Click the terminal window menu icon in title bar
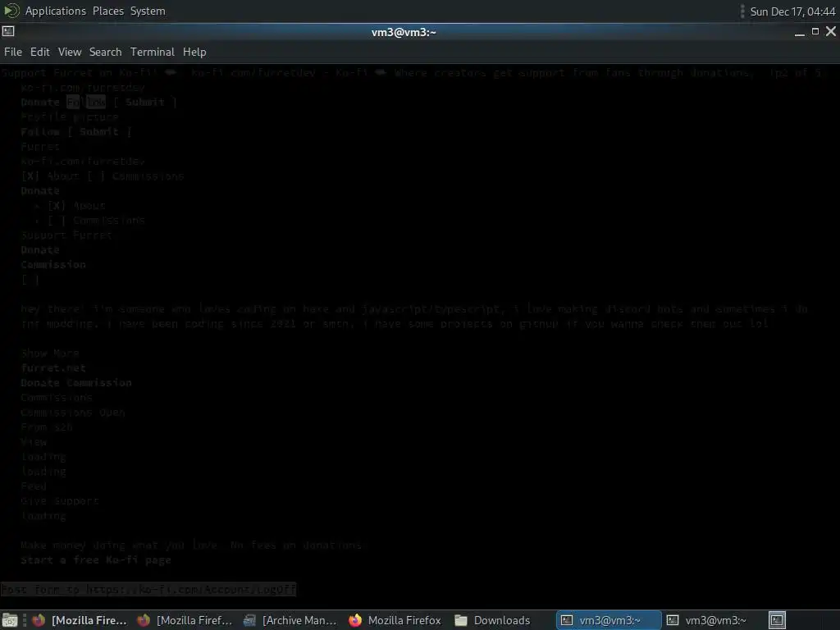The width and height of the screenshot is (840, 630). [x=8, y=32]
